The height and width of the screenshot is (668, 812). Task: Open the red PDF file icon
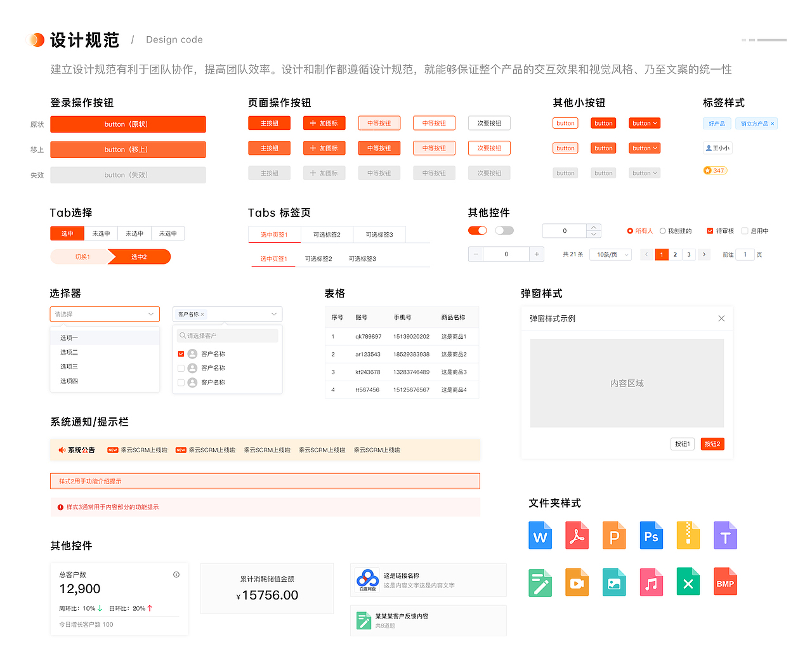tap(577, 535)
